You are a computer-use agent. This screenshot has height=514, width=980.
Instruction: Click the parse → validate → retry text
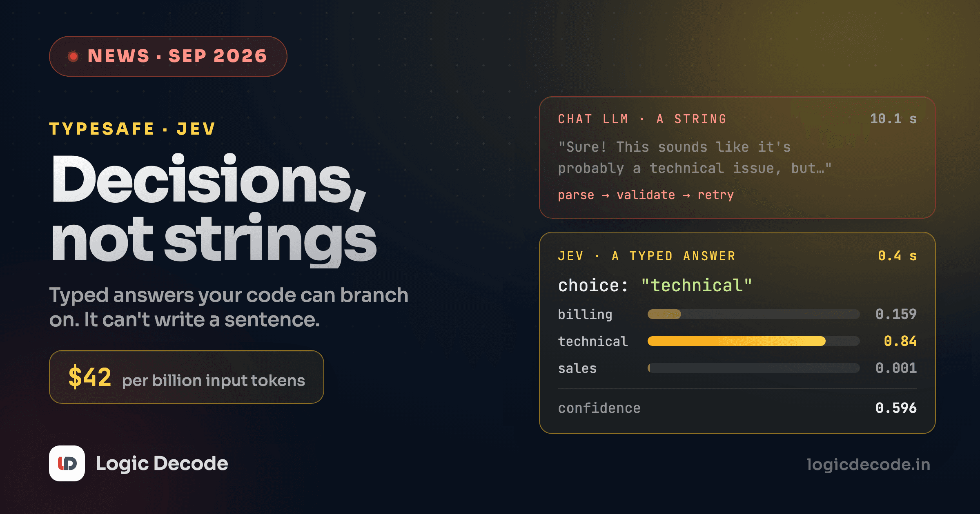coord(646,195)
